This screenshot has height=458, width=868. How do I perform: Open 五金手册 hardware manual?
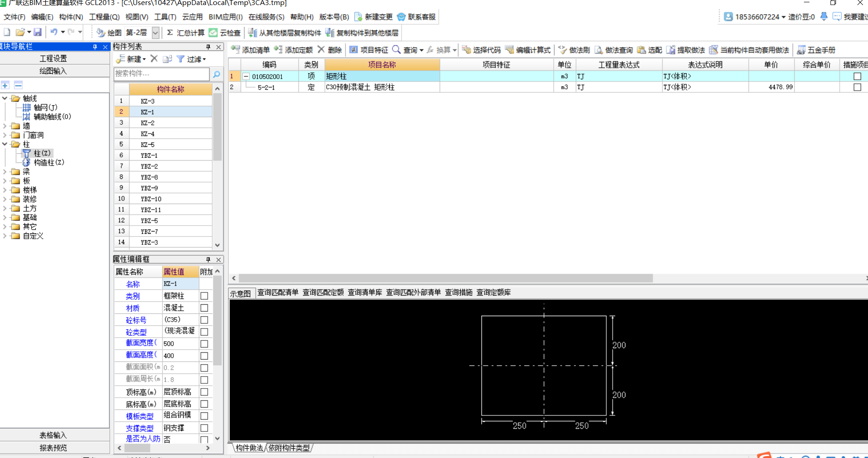816,50
